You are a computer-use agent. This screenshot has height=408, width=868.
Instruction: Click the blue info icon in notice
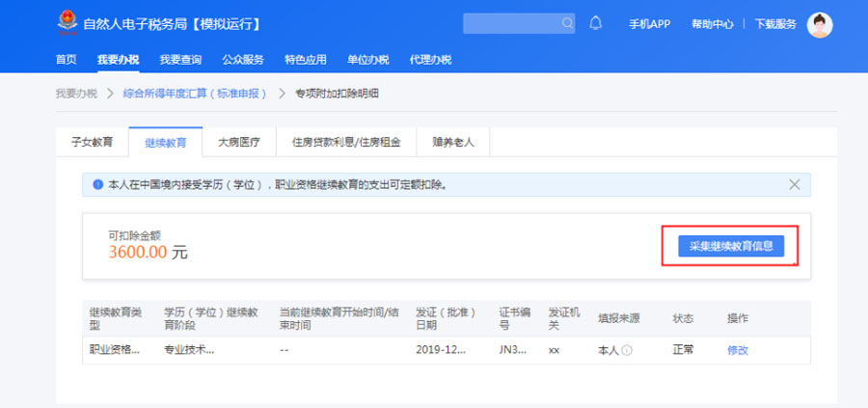click(97, 184)
